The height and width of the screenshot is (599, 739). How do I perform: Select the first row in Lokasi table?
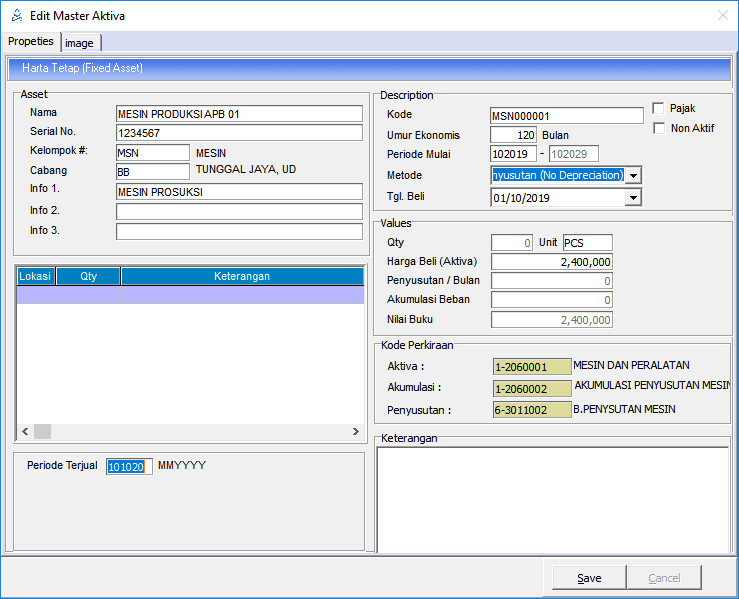pos(190,295)
